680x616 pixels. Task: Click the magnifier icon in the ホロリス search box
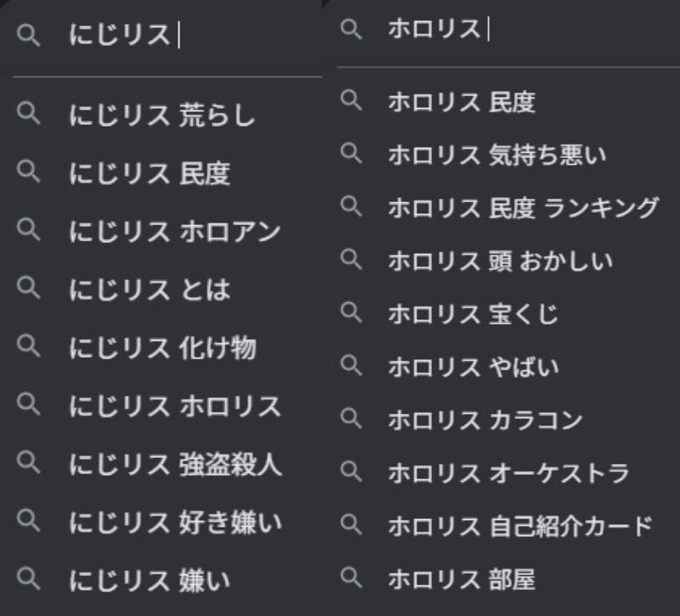coord(348,29)
